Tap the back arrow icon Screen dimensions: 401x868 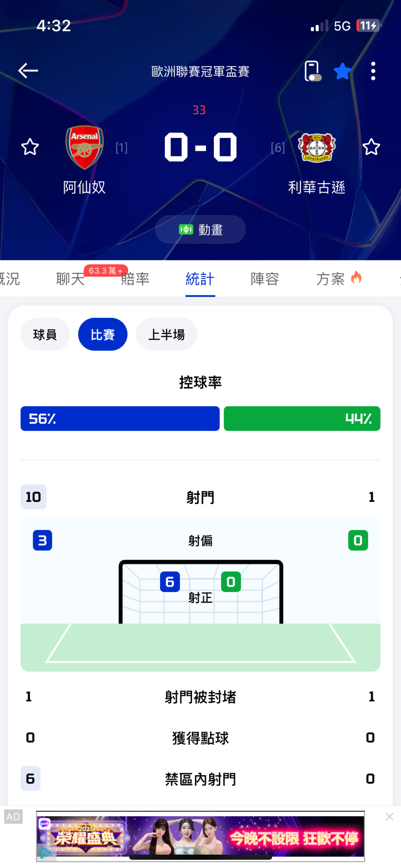tap(28, 71)
